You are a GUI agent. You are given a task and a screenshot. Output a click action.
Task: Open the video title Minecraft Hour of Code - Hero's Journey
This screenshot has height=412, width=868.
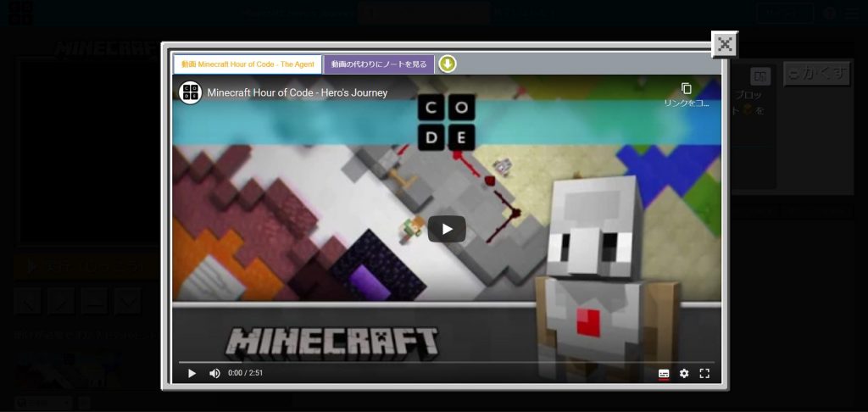coord(298,92)
